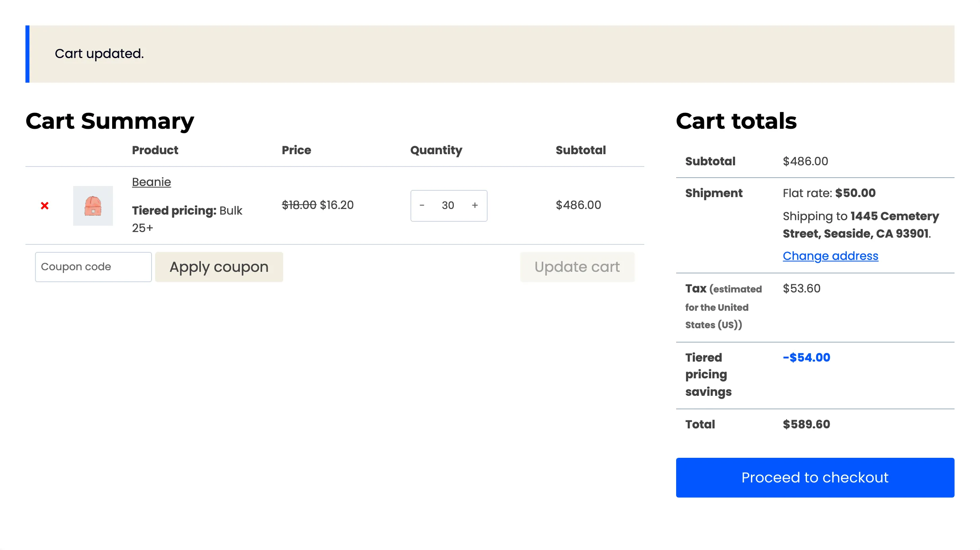
Task: Click the Shipment row label
Action: (x=714, y=193)
